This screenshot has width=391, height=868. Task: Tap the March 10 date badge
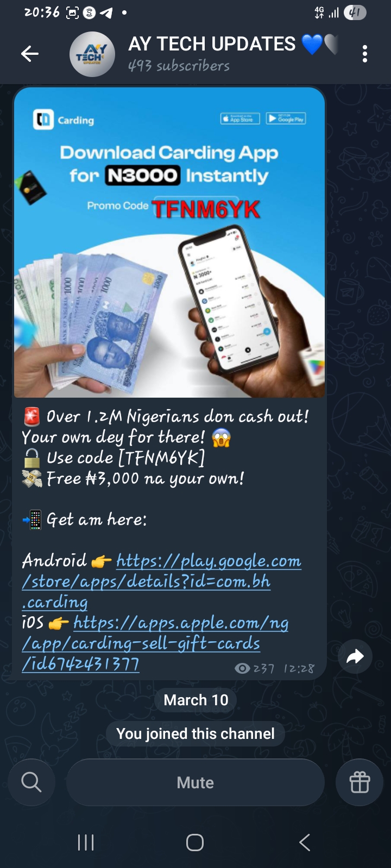click(196, 700)
